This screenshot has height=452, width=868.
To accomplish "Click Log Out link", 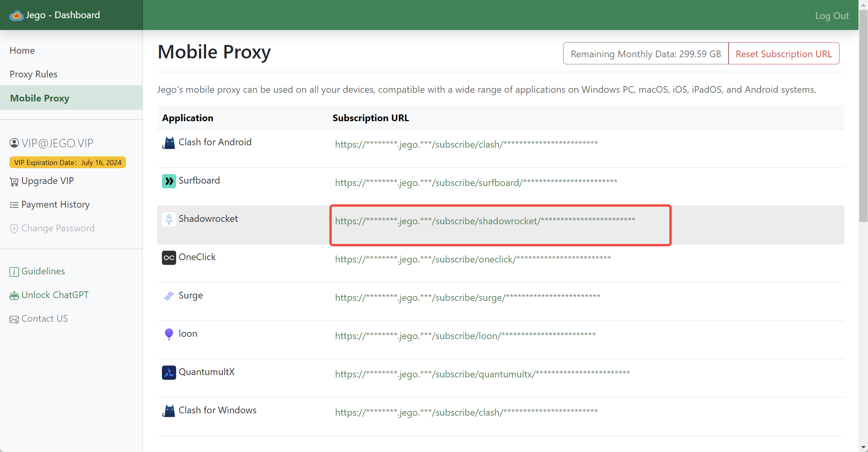I will pyautogui.click(x=832, y=16).
